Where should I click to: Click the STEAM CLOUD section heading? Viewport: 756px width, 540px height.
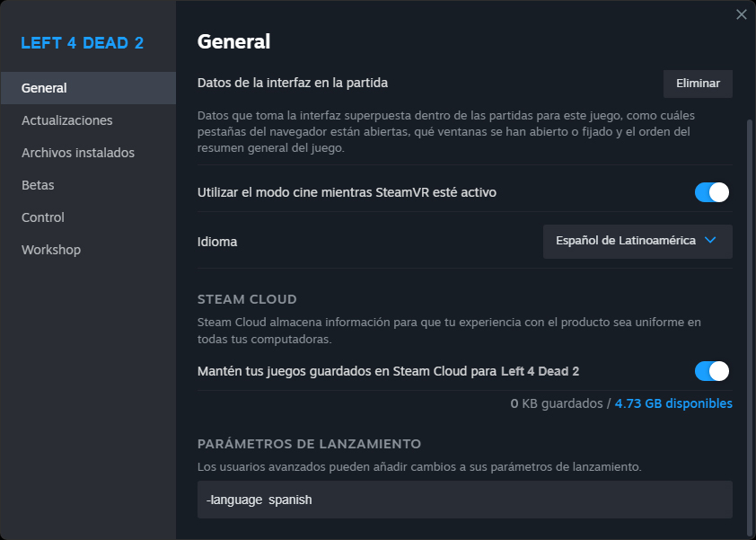[x=247, y=299]
